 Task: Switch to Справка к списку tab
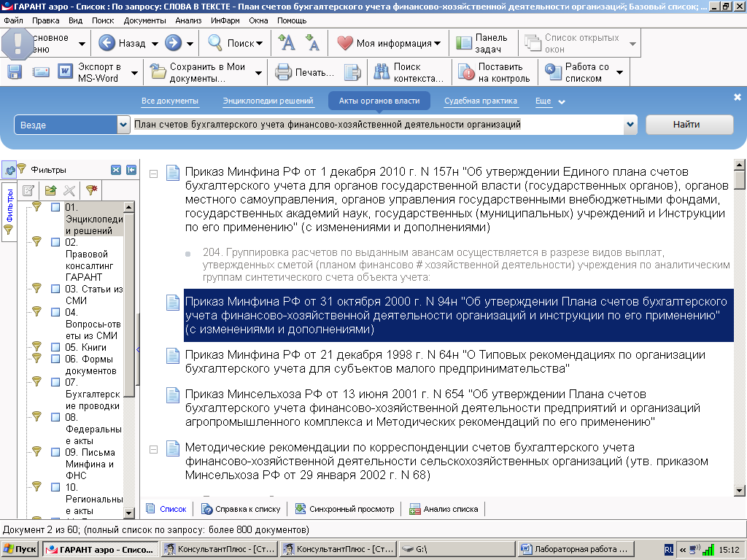tap(241, 509)
